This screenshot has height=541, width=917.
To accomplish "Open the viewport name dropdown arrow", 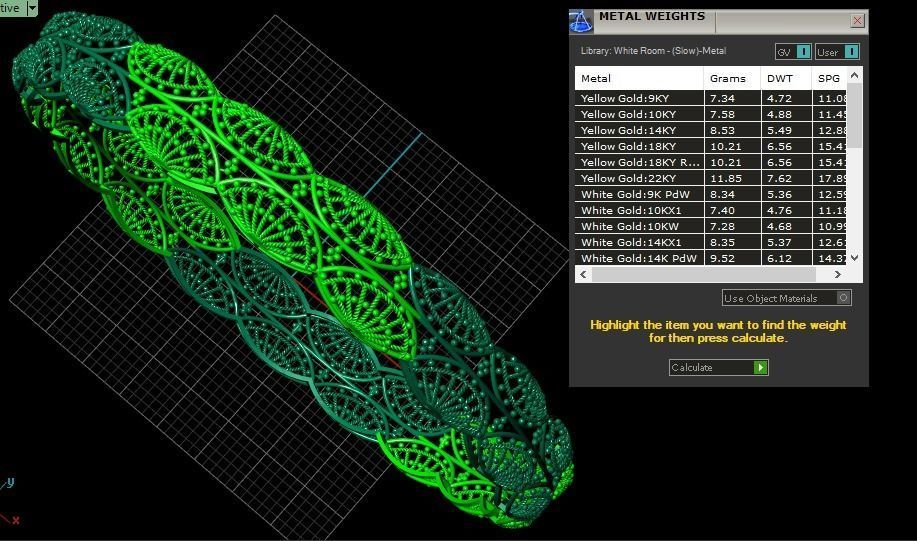I will [32, 8].
